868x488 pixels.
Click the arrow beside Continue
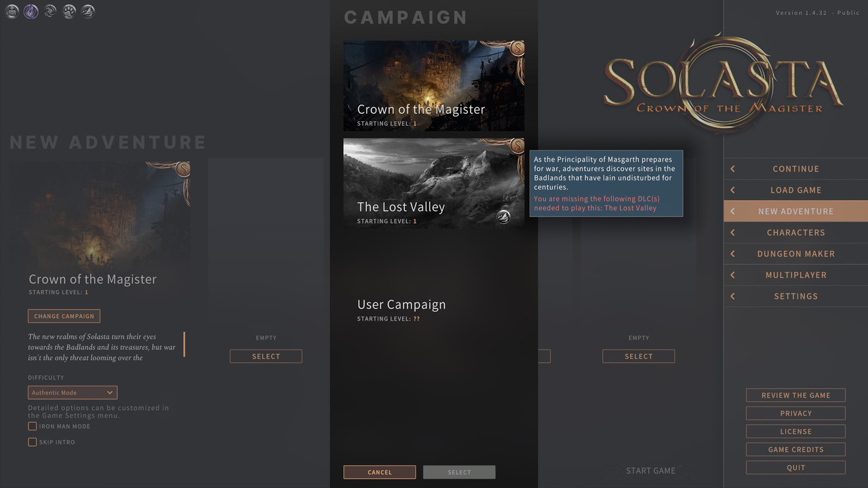pos(732,169)
